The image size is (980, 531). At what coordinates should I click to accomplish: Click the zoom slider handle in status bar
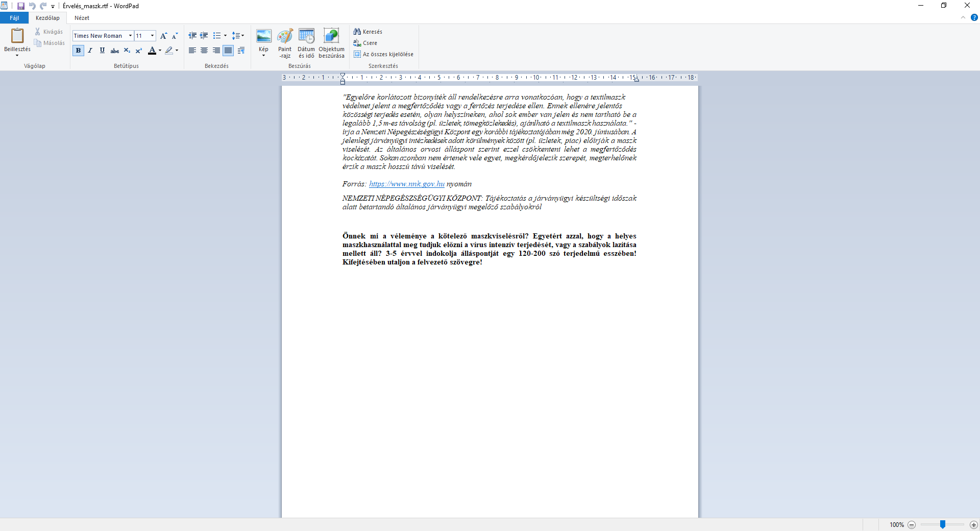pos(943,524)
